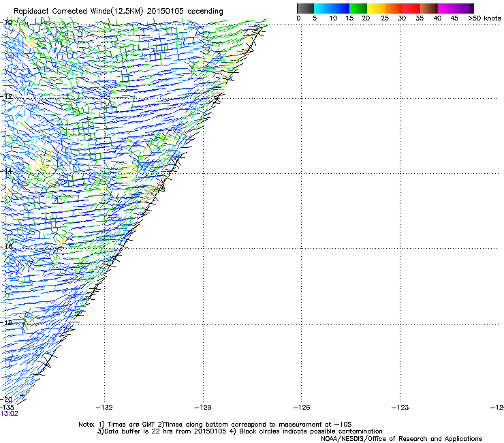Click the ">50 knots" legend label
This screenshot has width=504, height=443.
point(484,18)
